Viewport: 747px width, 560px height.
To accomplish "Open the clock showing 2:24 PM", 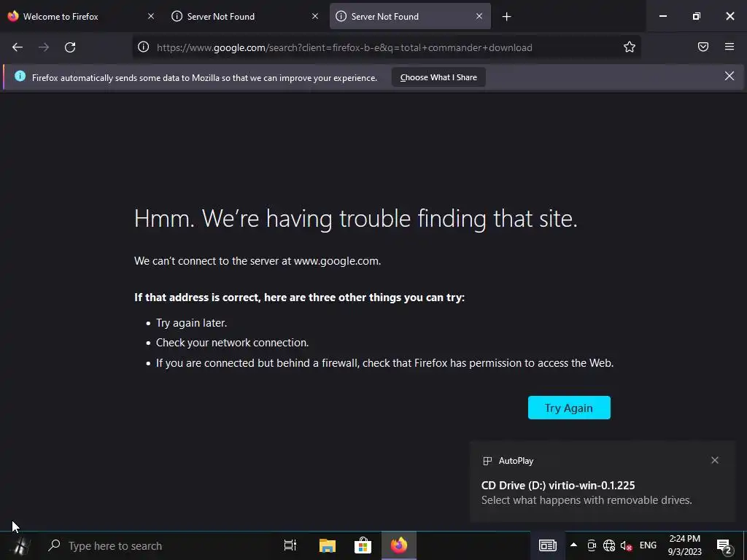I will tap(684, 545).
